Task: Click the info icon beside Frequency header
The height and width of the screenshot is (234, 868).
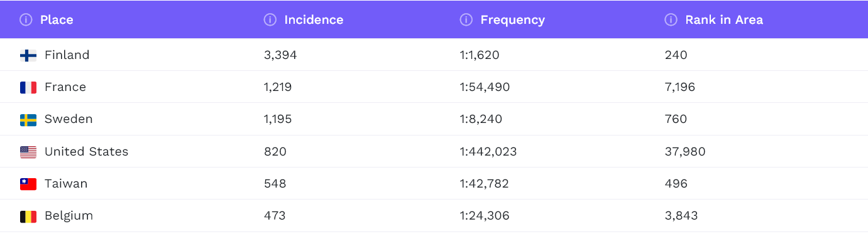Action: [x=466, y=19]
